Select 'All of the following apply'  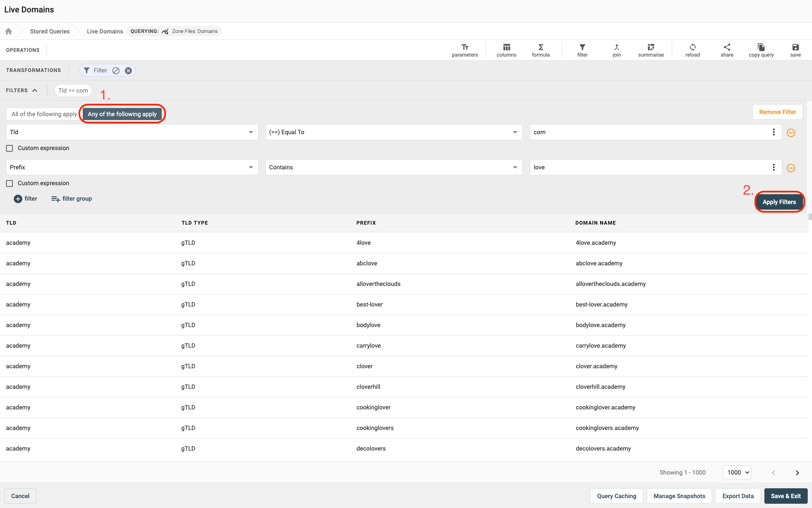coord(44,114)
